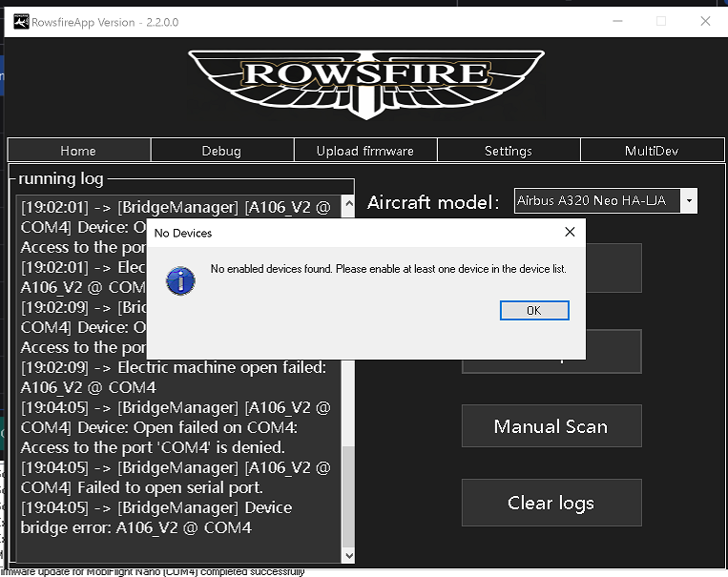Close the RowsfireApp window
The height and width of the screenshot is (577, 728).
pos(705,21)
